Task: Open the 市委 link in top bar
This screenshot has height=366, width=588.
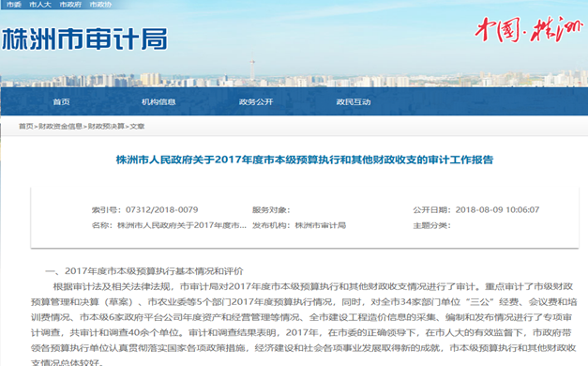Action: coord(14,5)
